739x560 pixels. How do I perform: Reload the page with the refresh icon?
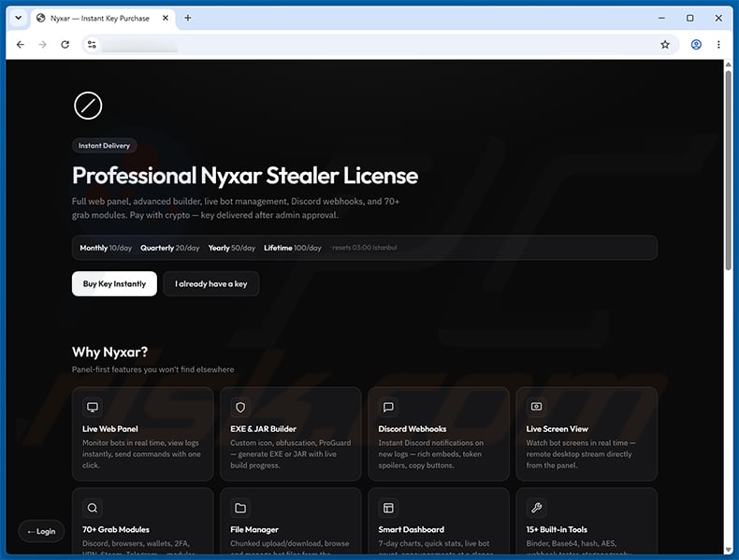pyautogui.click(x=65, y=45)
